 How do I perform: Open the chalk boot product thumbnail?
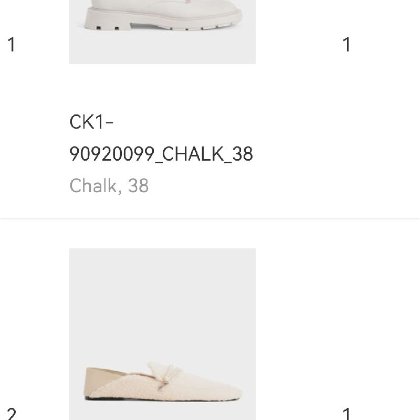pyautogui.click(x=162, y=32)
